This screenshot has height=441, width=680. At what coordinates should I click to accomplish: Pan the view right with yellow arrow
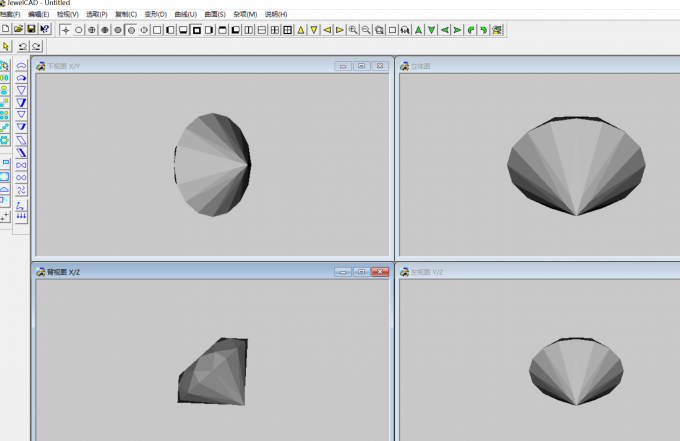340,30
